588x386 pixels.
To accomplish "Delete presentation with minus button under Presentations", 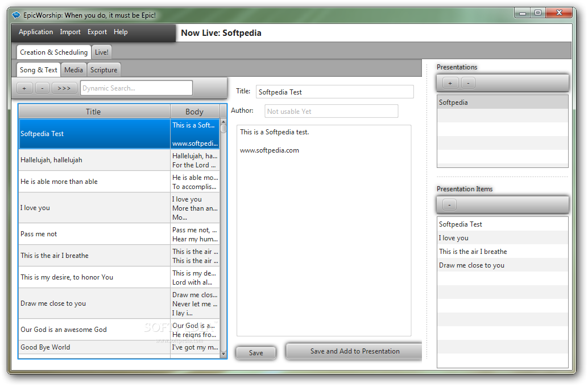I will pos(468,83).
